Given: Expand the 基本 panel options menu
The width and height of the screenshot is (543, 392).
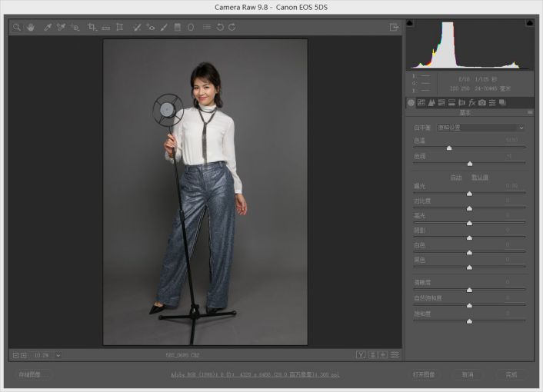Looking at the screenshot, I should 529,112.
